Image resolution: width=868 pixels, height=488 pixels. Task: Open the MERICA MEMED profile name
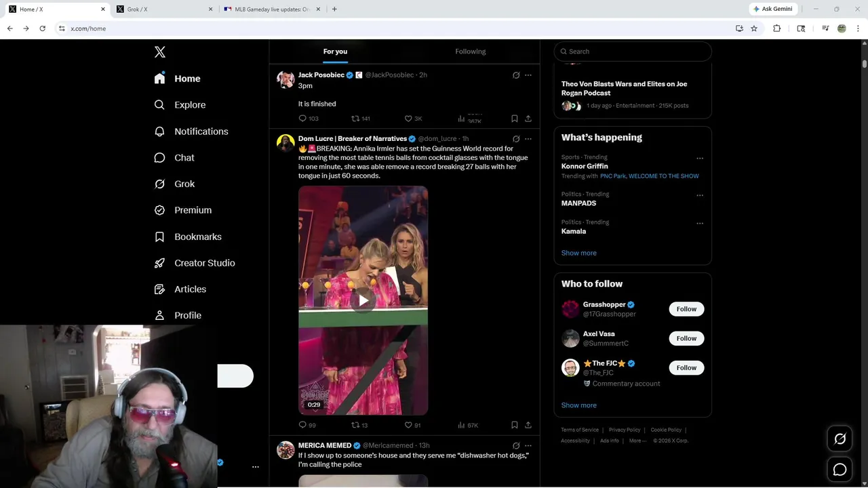coord(325,445)
